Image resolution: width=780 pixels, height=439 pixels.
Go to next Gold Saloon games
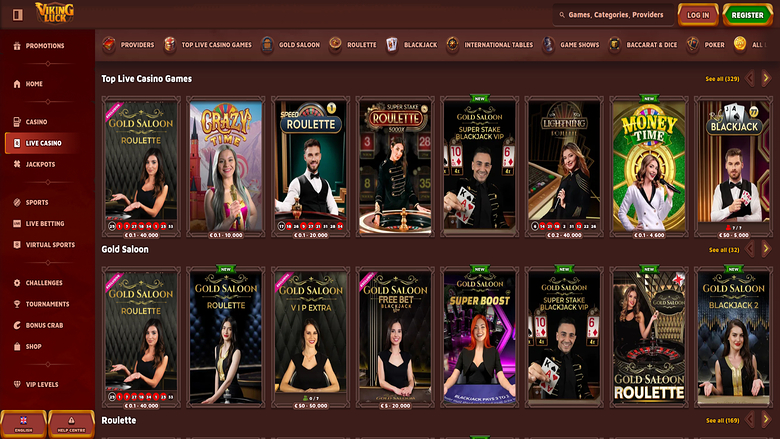pos(766,249)
